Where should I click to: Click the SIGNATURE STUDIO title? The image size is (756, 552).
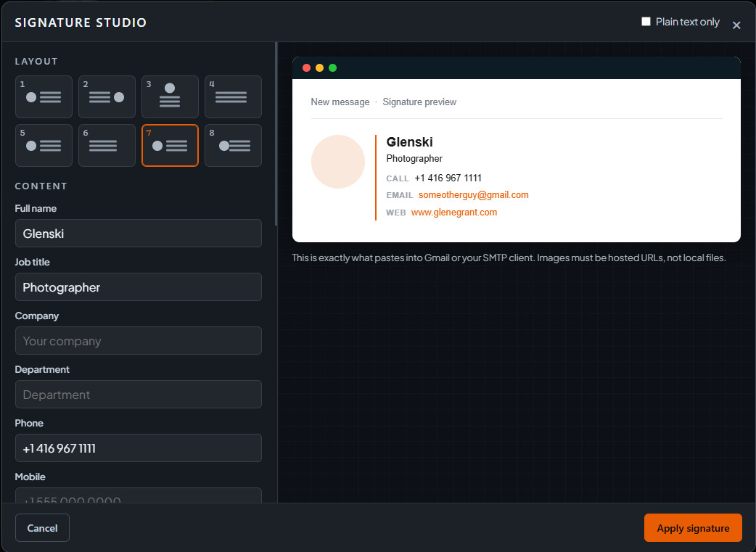81,22
